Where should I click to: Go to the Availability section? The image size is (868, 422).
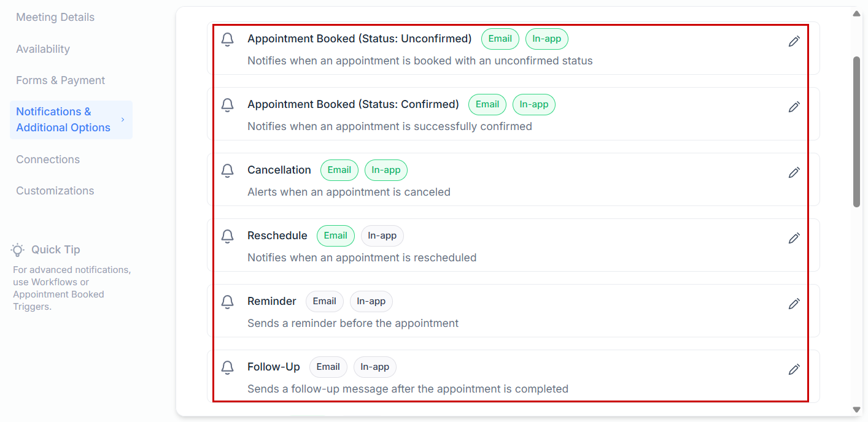point(43,49)
